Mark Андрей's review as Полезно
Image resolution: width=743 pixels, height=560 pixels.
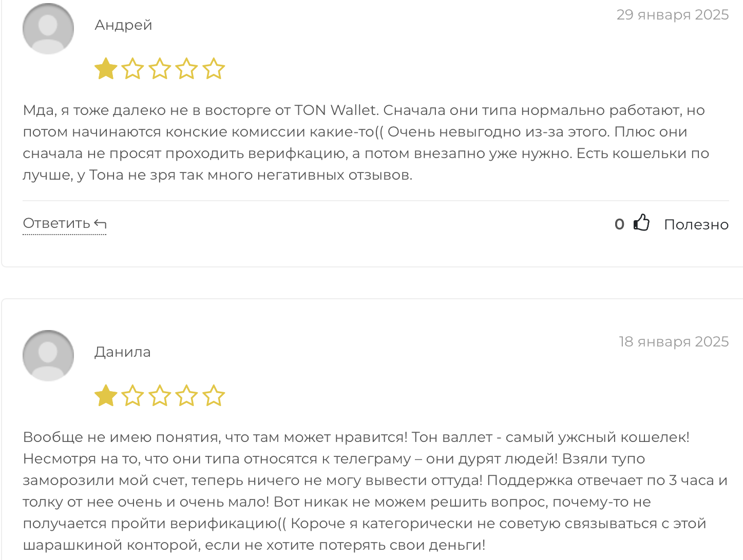tap(696, 224)
